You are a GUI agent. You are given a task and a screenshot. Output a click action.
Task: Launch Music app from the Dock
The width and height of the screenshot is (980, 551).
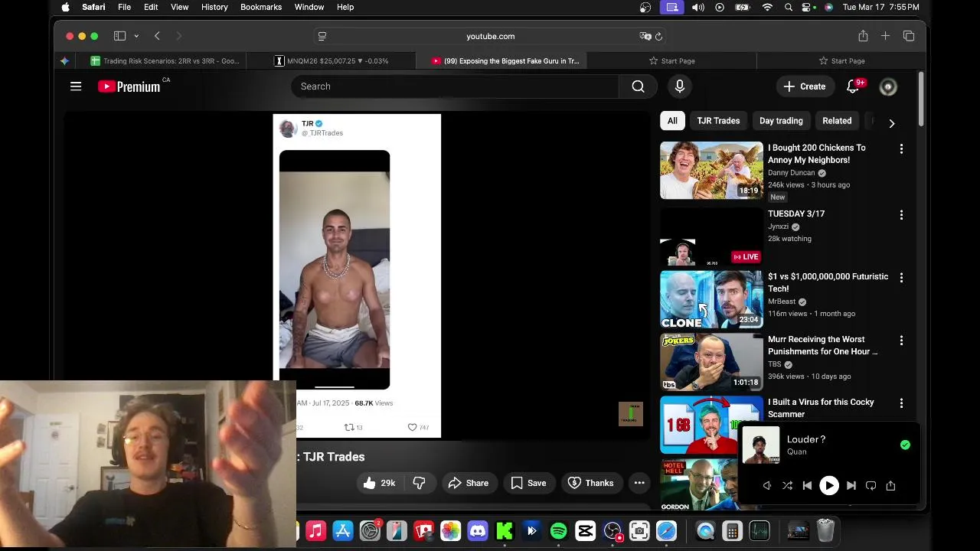315,530
